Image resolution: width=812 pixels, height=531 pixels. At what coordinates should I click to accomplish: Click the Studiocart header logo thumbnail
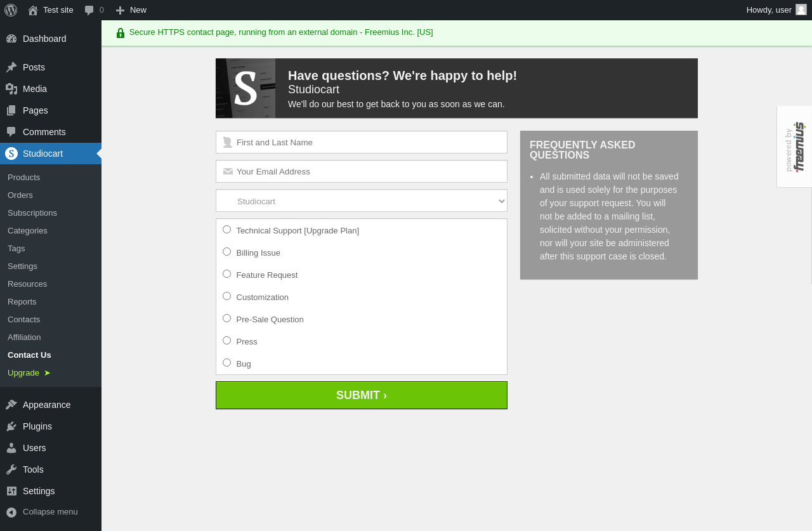pos(246,88)
